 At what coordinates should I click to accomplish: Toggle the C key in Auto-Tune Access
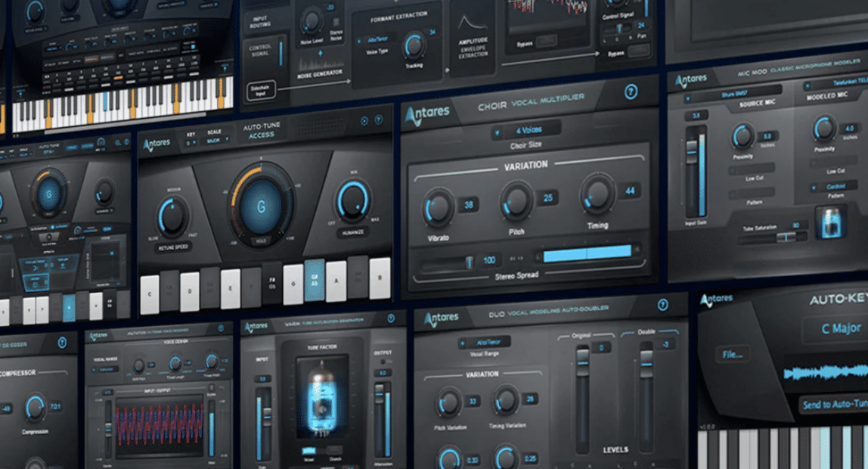pyautogui.click(x=150, y=294)
